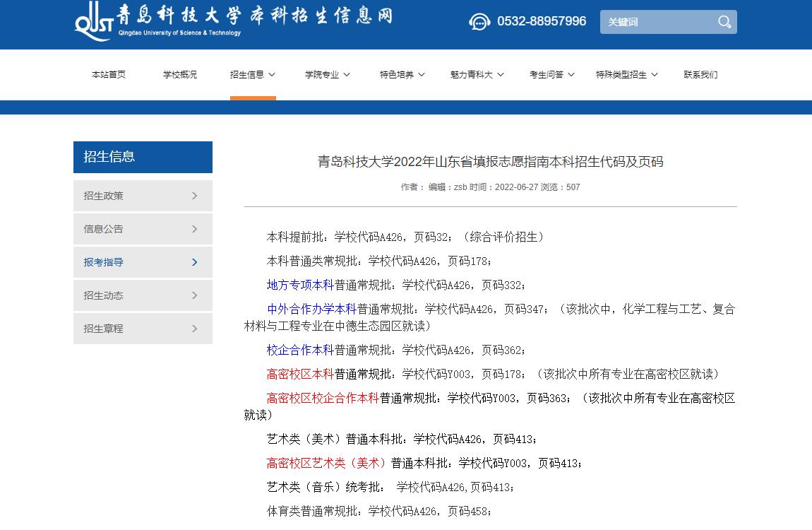Expand the chevron beside 考生问答
This screenshot has width=812, height=530.
(571, 75)
